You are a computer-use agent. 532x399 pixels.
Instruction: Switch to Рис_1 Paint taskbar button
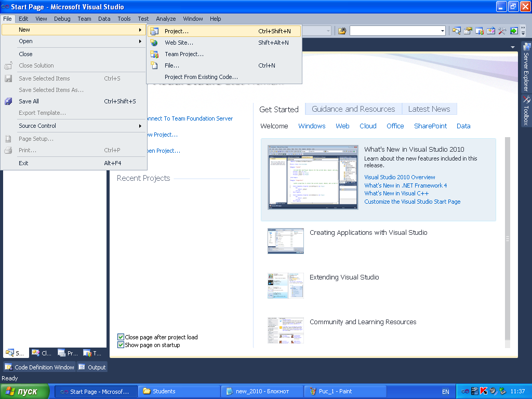pyautogui.click(x=345, y=391)
